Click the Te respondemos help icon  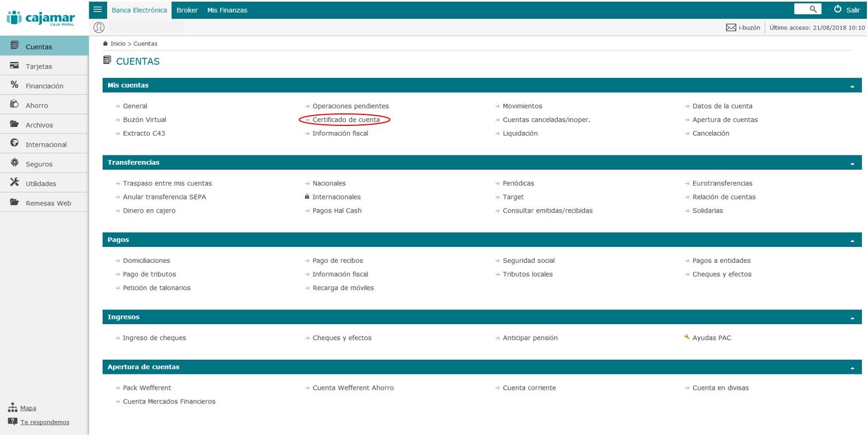(x=13, y=422)
